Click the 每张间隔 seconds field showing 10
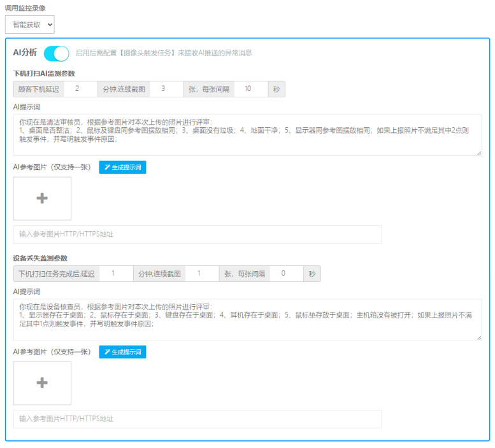This screenshot has height=448, width=495. pyautogui.click(x=251, y=89)
